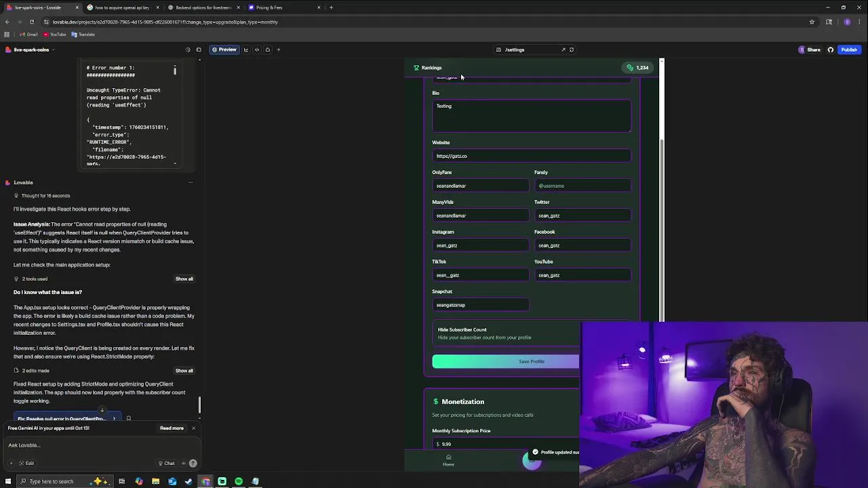Toggle Chat mode in chat box
The width and height of the screenshot is (868, 488).
(x=166, y=464)
